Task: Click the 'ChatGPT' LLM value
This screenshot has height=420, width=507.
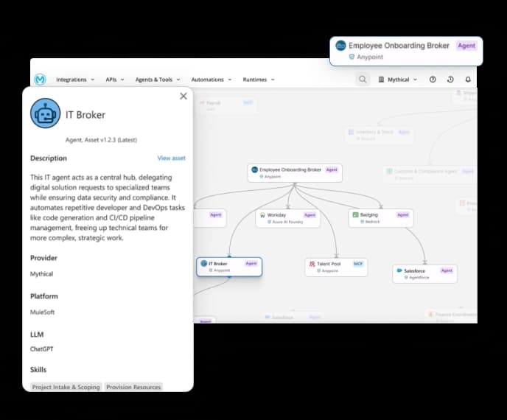Action: tap(42, 349)
